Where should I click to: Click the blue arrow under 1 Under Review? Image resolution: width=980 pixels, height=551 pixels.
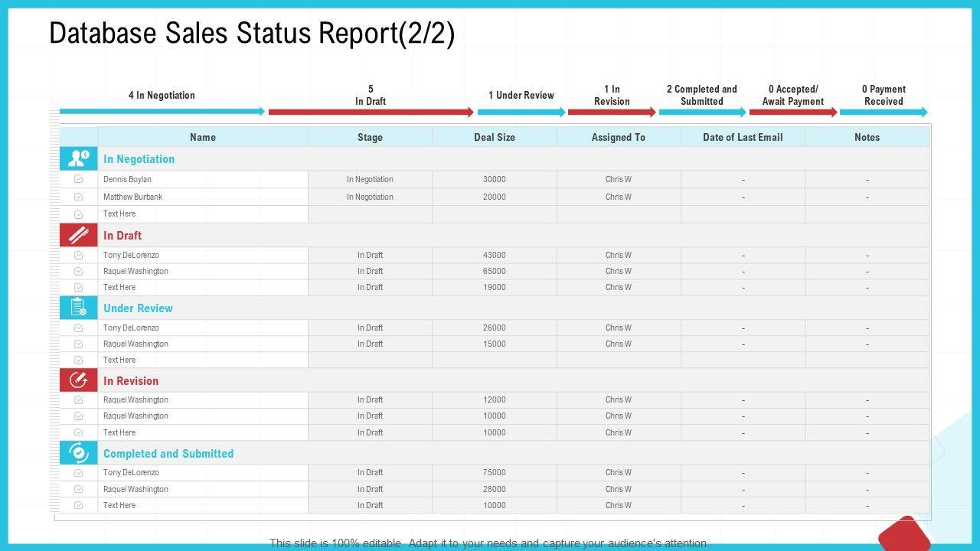[521, 112]
